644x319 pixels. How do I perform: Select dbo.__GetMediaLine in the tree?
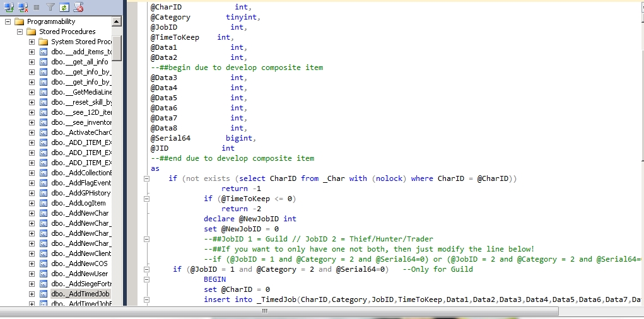[x=81, y=92]
